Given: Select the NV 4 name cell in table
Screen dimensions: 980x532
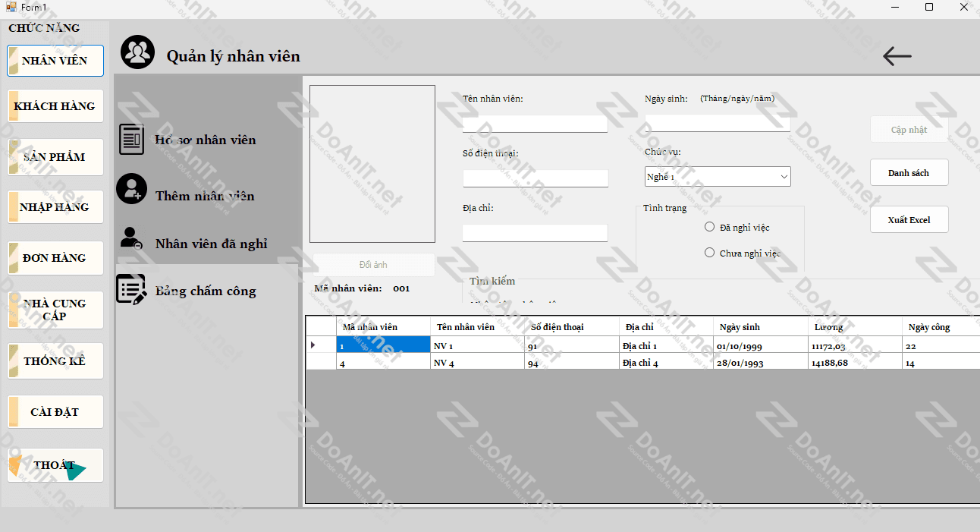Looking at the screenshot, I should [477, 363].
